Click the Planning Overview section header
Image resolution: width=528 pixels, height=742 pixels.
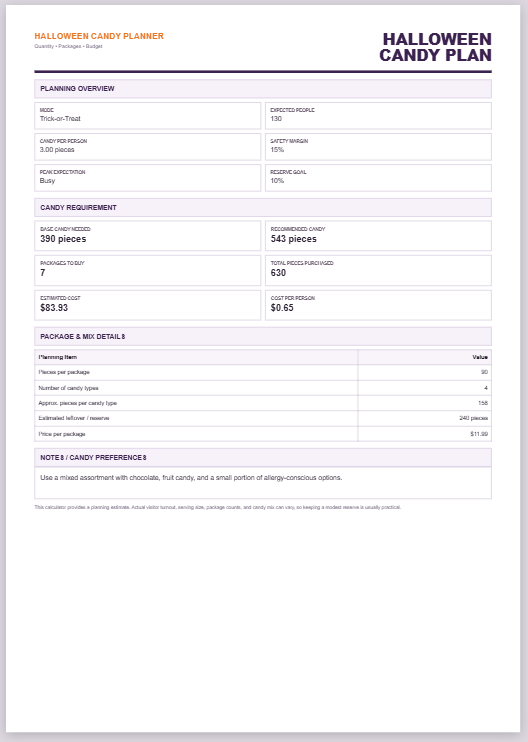tap(263, 88)
